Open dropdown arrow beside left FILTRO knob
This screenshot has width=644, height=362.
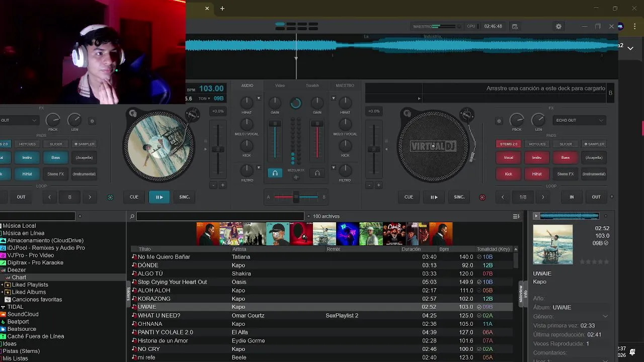259,167
